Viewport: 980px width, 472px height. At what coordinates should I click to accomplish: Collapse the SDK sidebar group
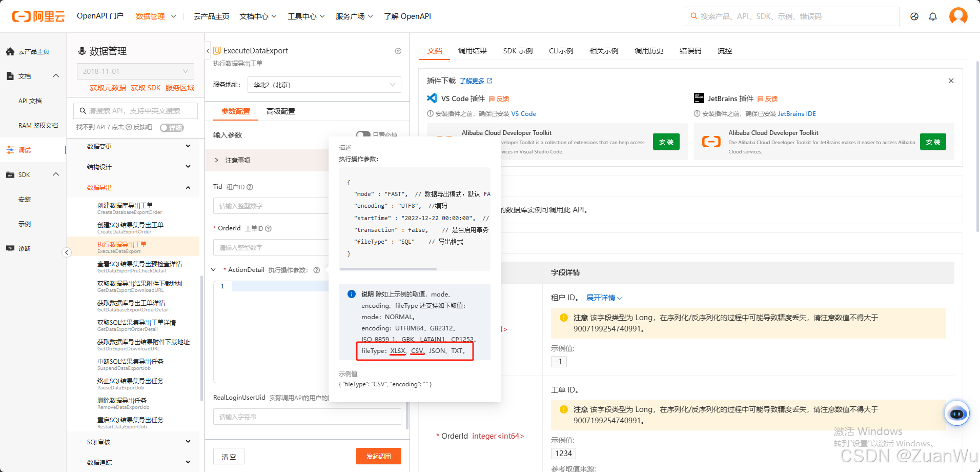(x=56, y=174)
